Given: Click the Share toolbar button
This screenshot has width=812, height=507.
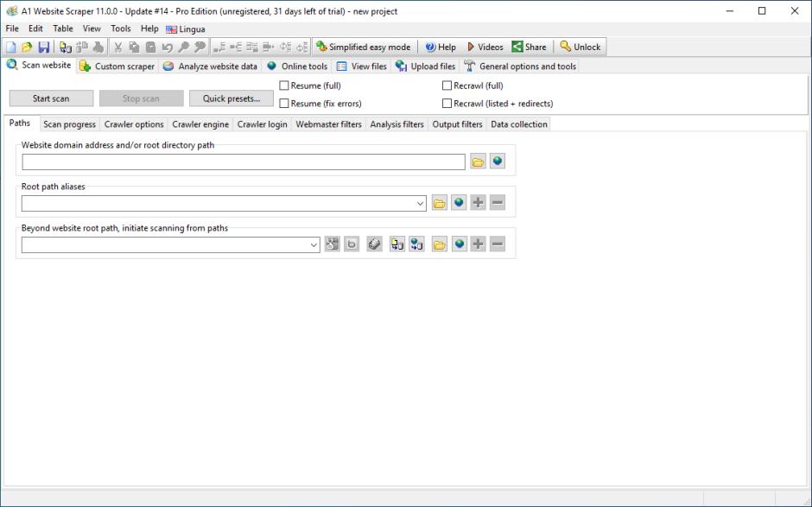Looking at the screenshot, I should pos(530,48).
